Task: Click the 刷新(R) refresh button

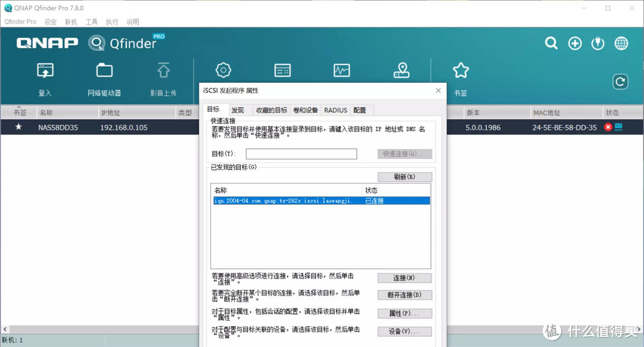Action: [404, 177]
